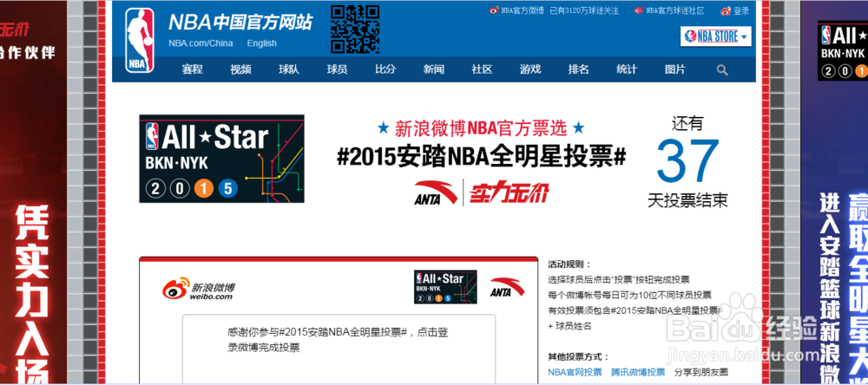868x385 pixels.
Task: Click the icon beside NBA官方球迷社区
Action: [x=640, y=10]
